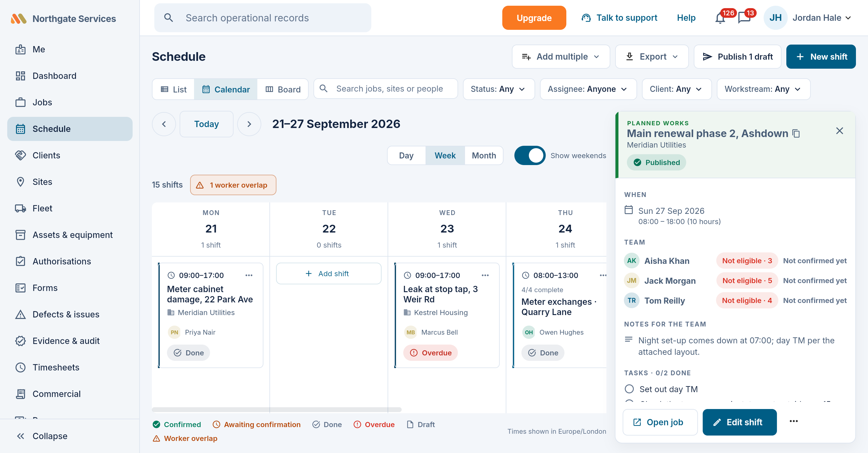Publish 1 draft shift
The height and width of the screenshot is (453, 868).
(737, 57)
